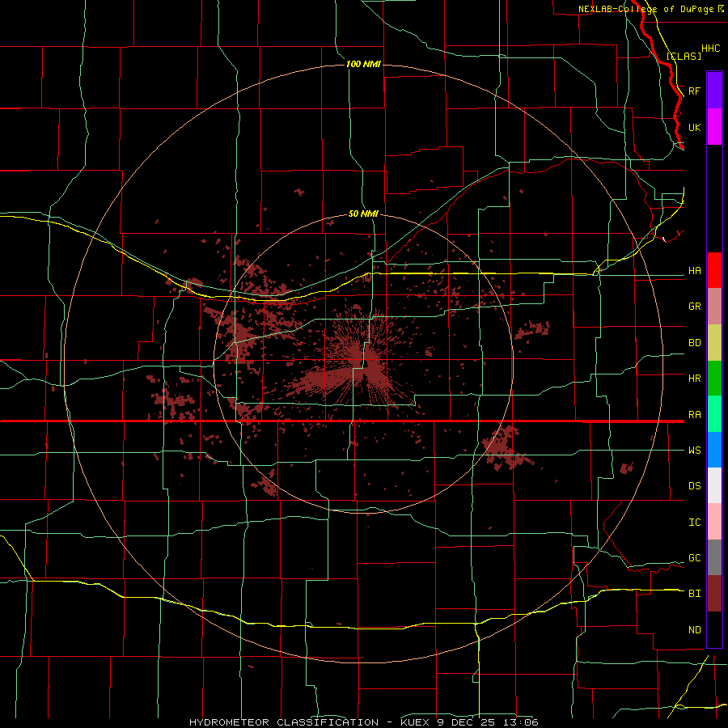Click the GC gray legend swatch
Image resolution: width=728 pixels, height=728 pixels.
tap(714, 557)
